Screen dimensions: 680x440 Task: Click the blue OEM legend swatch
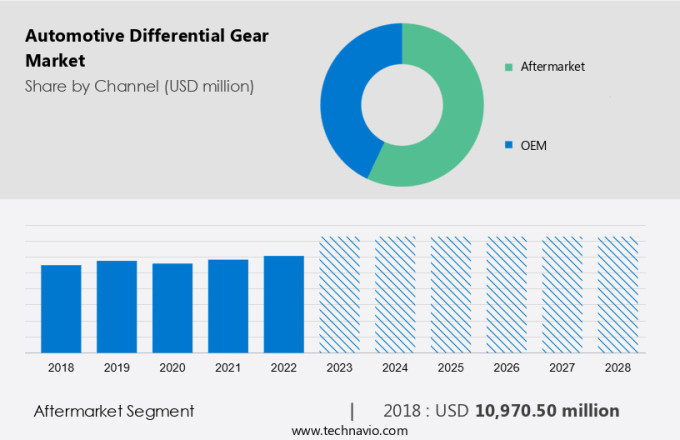point(509,145)
